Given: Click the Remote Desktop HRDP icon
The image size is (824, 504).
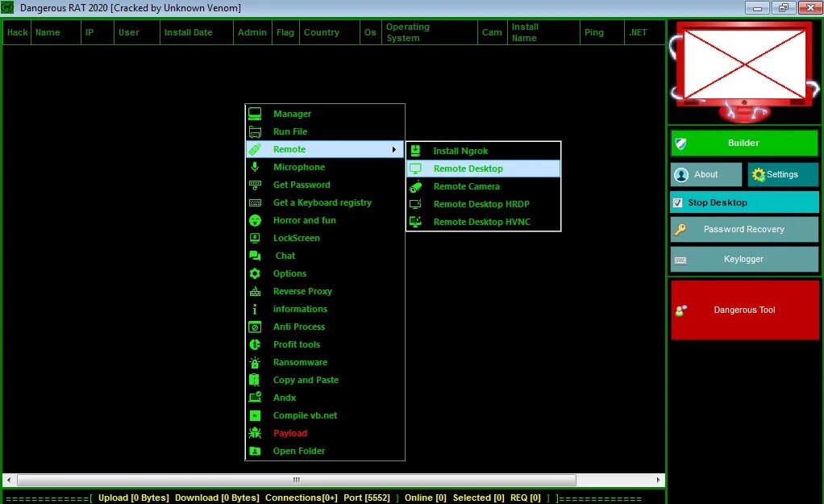Looking at the screenshot, I should click(415, 205).
